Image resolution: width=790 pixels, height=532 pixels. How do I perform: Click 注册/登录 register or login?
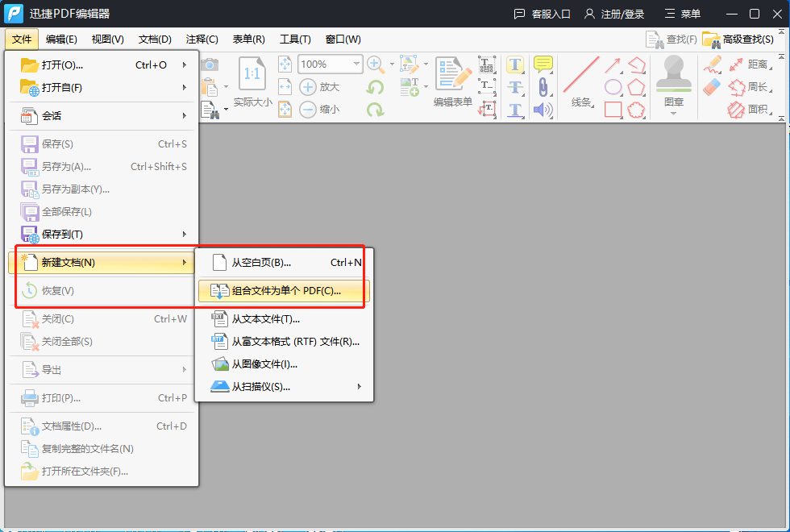tap(614, 15)
